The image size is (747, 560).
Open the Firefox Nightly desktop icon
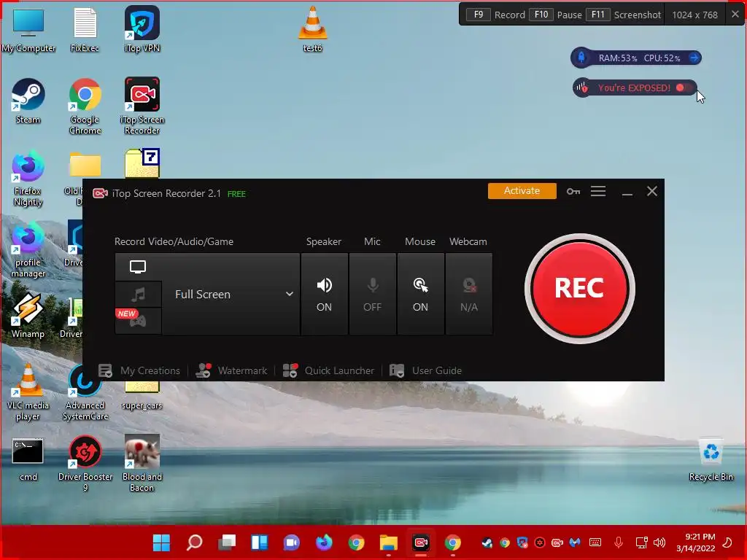(28, 178)
